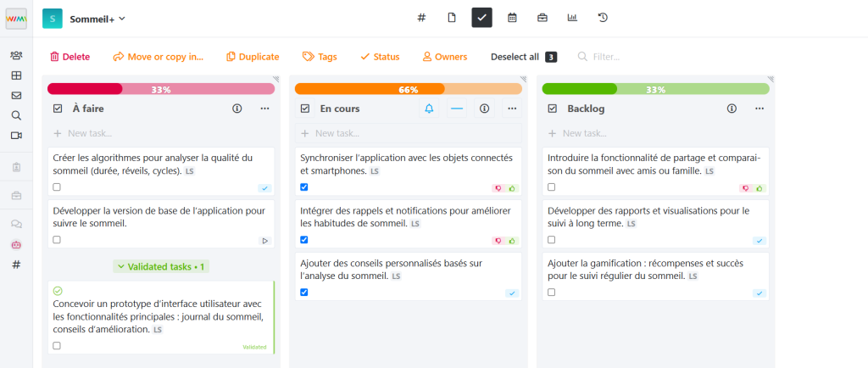Click the orange 66% progress bar
The width and height of the screenshot is (868, 368).
click(x=408, y=89)
